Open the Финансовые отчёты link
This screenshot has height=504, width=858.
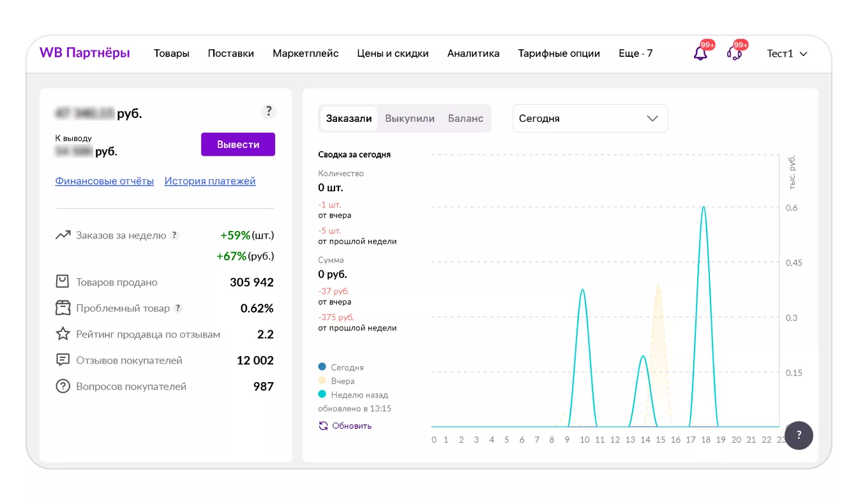pyautogui.click(x=105, y=181)
